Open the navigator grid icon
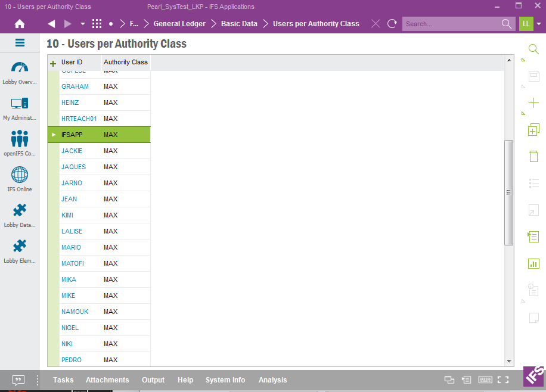The image size is (546, 392). point(97,24)
